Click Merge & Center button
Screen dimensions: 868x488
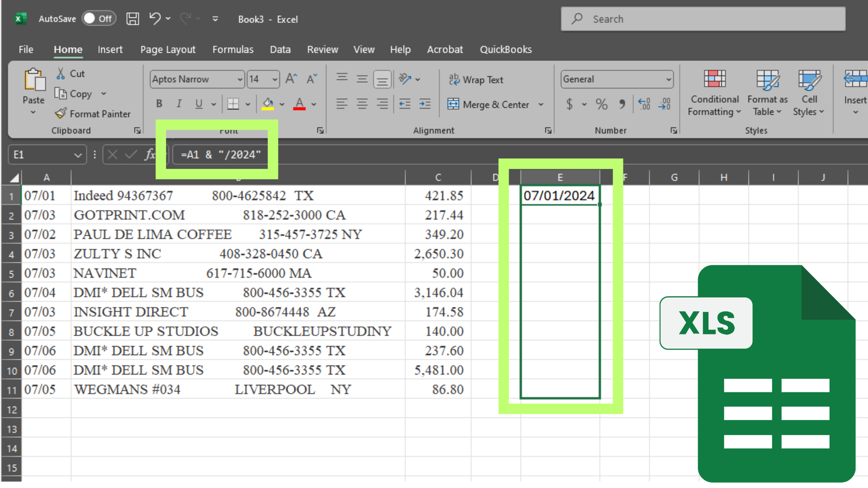coord(490,104)
